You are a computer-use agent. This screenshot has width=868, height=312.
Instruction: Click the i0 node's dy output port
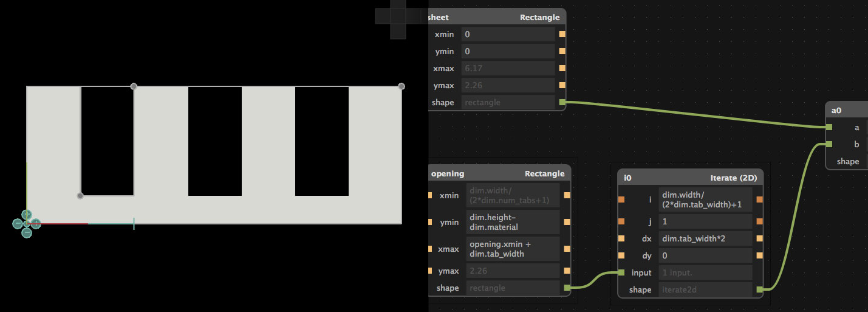pos(760,255)
